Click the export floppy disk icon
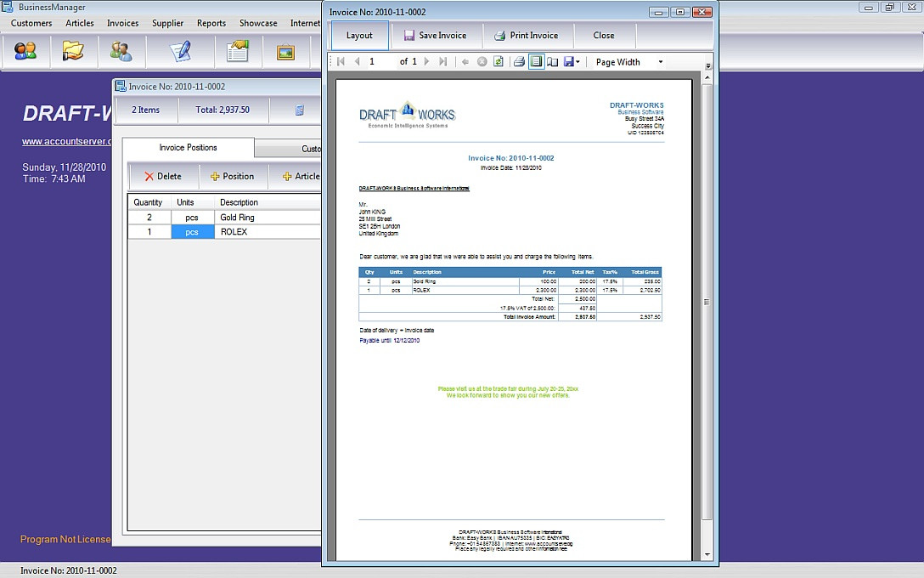 point(569,61)
